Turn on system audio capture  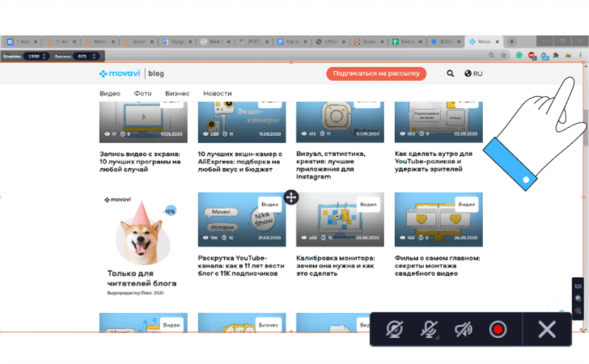pyautogui.click(x=464, y=329)
